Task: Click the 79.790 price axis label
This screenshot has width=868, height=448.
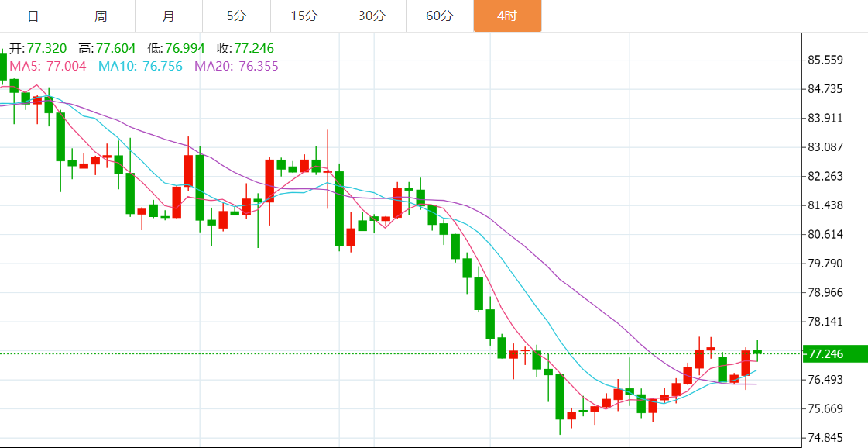Action: [825, 264]
